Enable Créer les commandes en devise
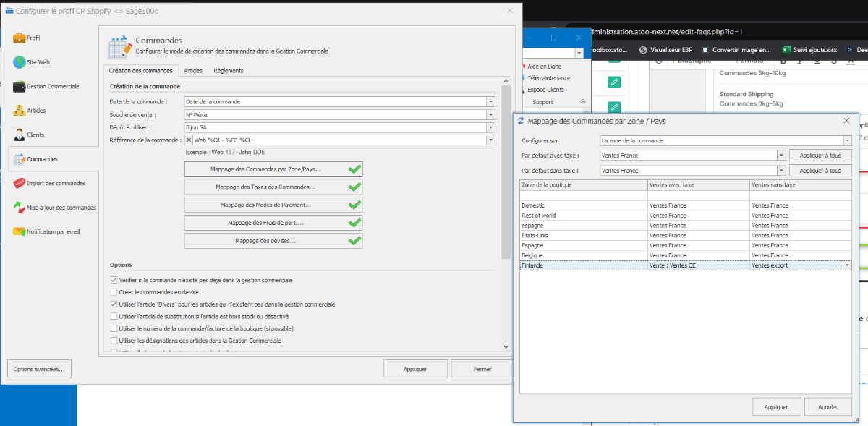The width and height of the screenshot is (868, 426). tap(114, 292)
